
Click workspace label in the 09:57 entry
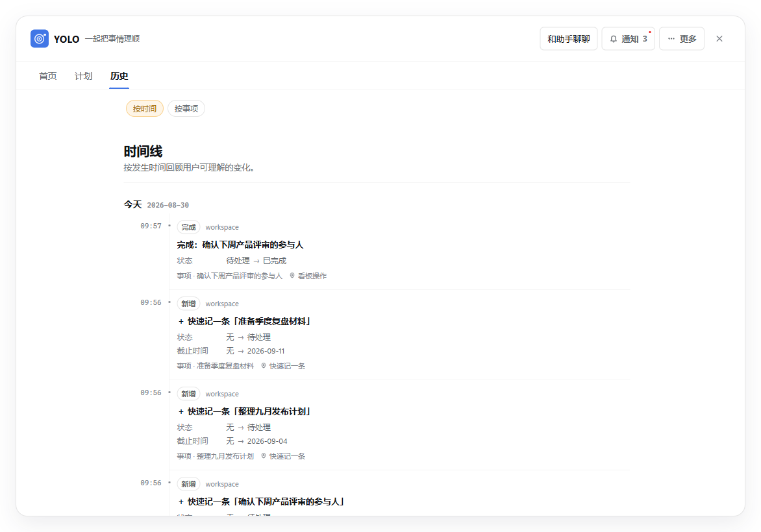coord(222,228)
